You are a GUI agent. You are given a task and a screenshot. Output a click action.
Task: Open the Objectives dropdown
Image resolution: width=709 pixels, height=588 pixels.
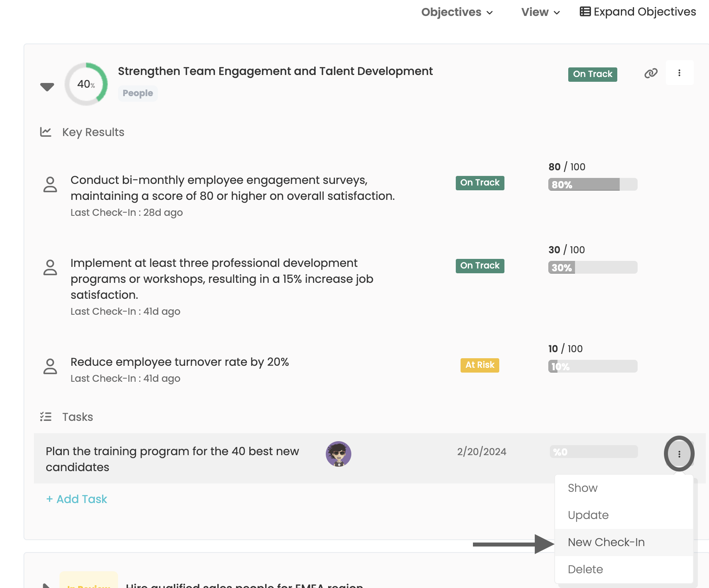point(457,12)
